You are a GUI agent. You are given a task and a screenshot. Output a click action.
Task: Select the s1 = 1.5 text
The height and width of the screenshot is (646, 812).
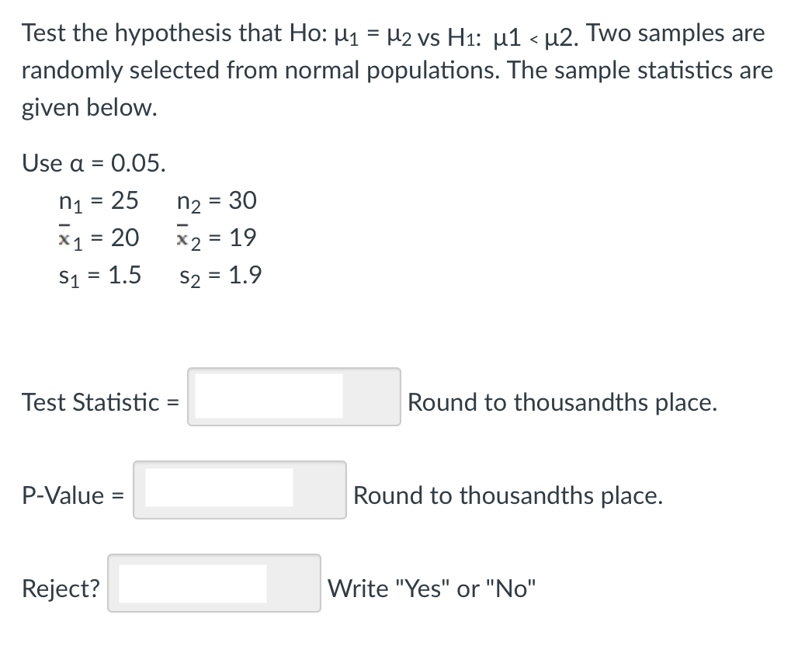point(99,274)
